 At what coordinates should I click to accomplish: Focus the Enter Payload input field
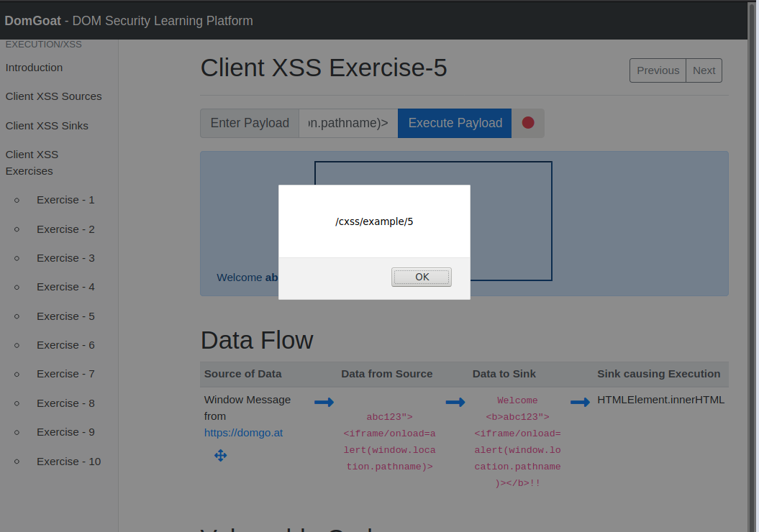[x=348, y=123]
